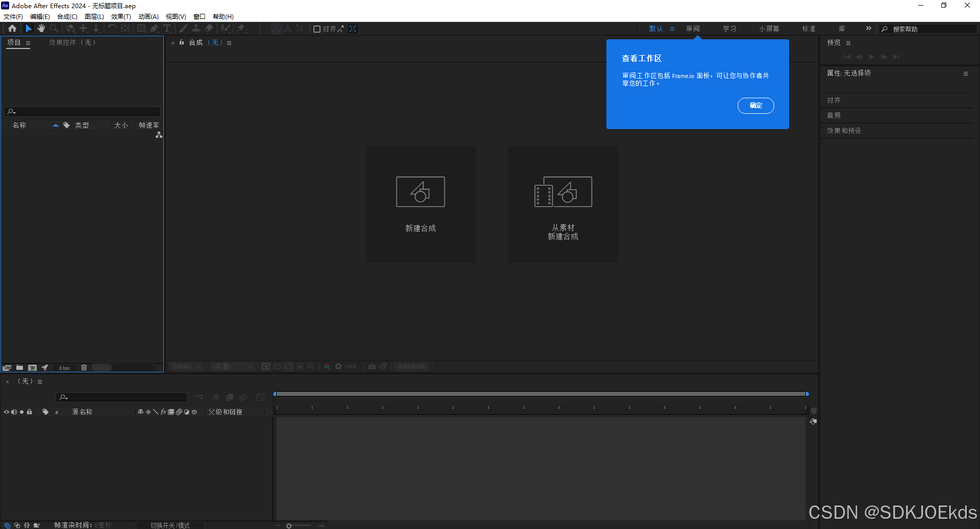Toggle In/Out/Duration/Stretch panes icon
This screenshot has width=980, height=529.
[x=27, y=525]
